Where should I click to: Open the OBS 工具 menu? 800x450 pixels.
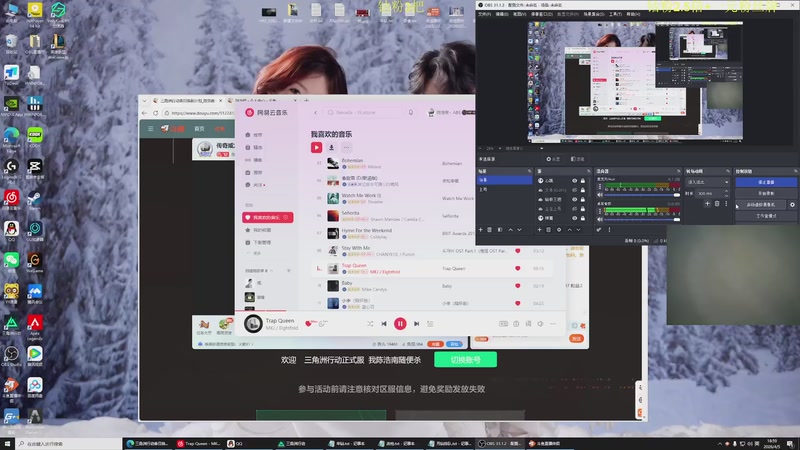click(615, 14)
